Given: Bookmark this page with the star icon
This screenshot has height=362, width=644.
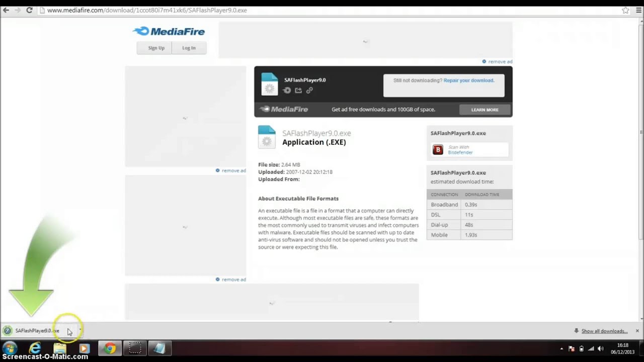Looking at the screenshot, I should 625,10.
